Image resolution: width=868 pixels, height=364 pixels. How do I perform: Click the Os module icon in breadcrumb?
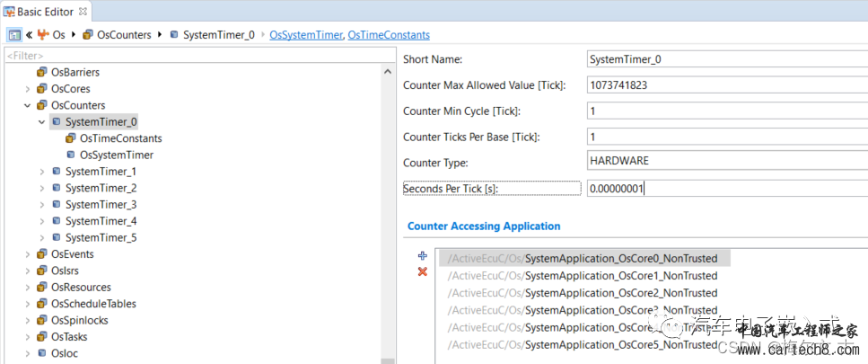[42, 35]
